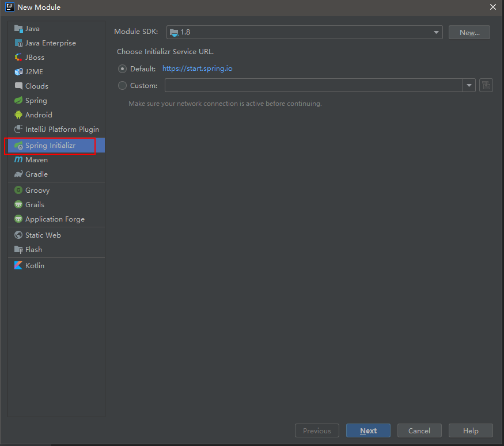Screen dimensions: 504x446
Task: Choose the Static Web globe icon
Action: click(18, 235)
